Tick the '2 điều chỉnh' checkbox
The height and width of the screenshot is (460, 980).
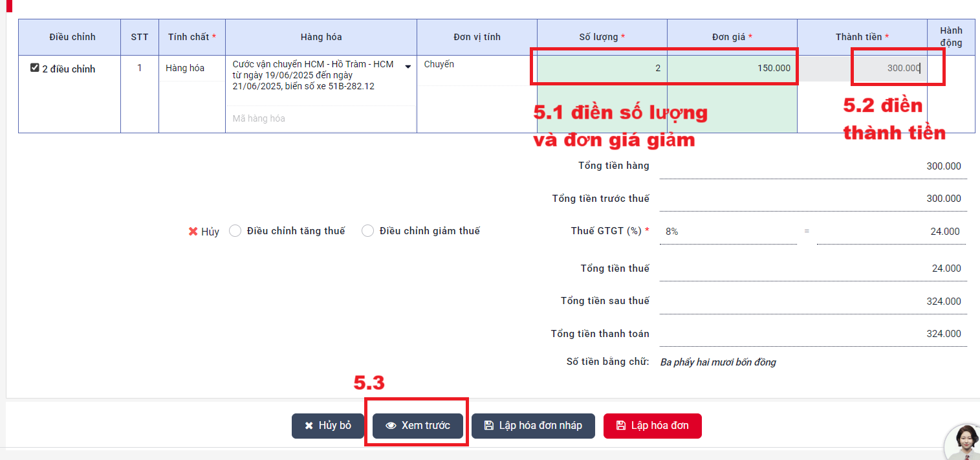tap(35, 68)
